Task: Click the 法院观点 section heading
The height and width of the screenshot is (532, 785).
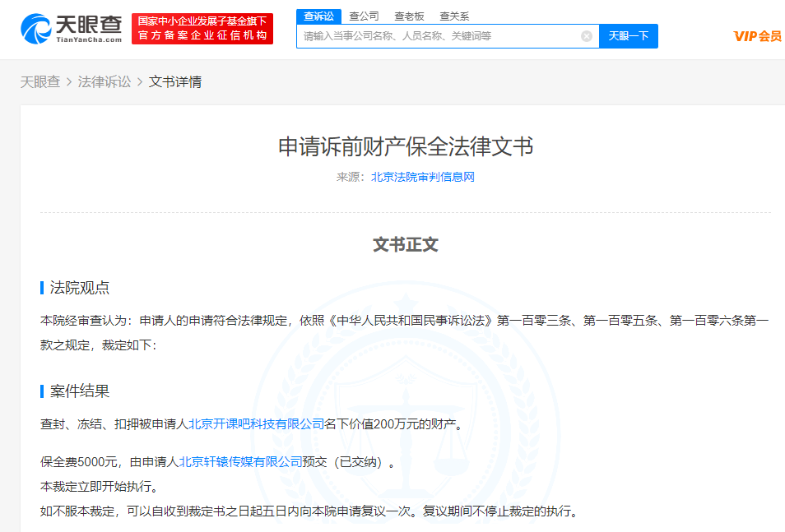Action: click(x=80, y=288)
